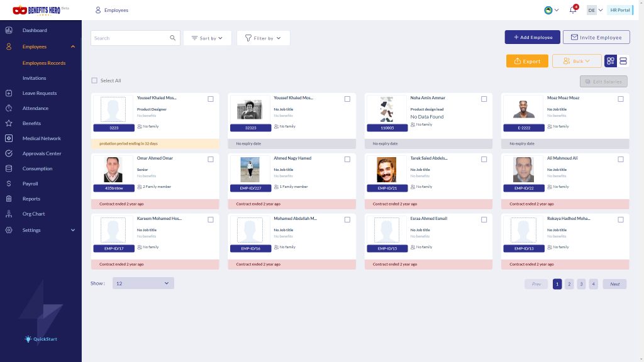Open the Filter by dropdown
This screenshot has width=644, height=362.
[x=264, y=38]
